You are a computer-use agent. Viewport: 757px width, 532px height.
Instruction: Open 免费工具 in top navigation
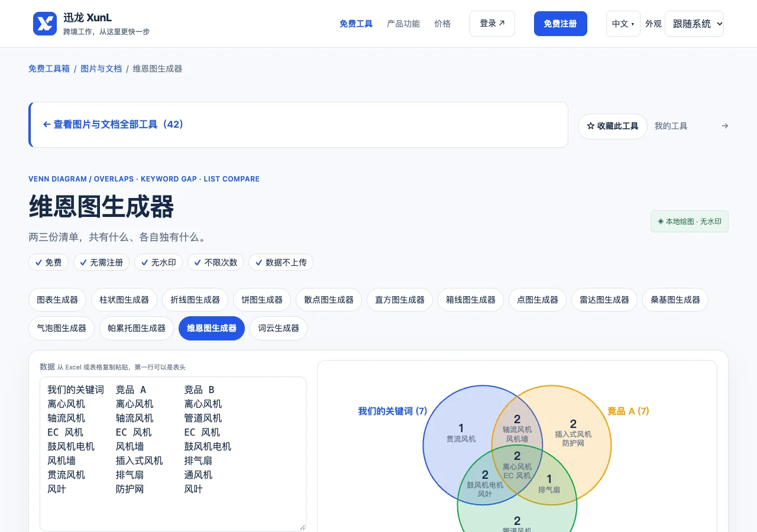tap(356, 24)
